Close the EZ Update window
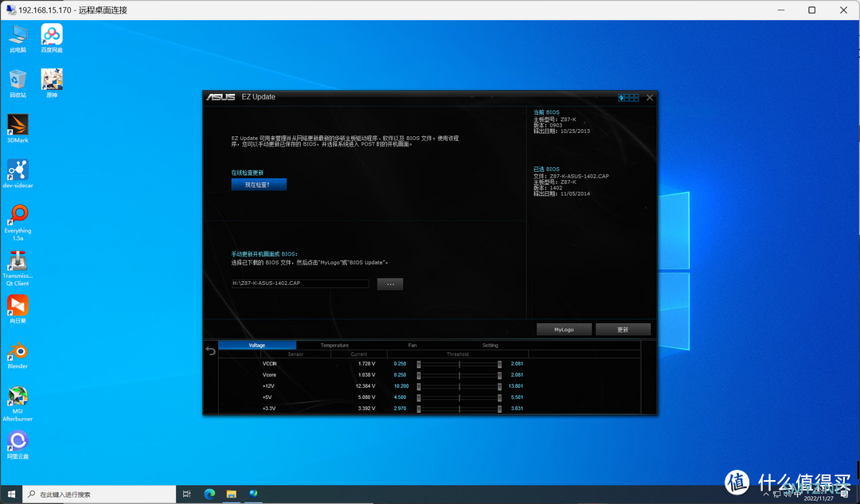The width and height of the screenshot is (860, 504). click(650, 98)
